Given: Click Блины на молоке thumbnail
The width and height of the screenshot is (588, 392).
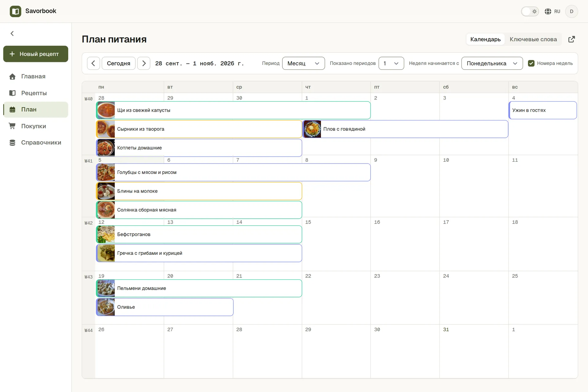Looking at the screenshot, I should point(106,191).
